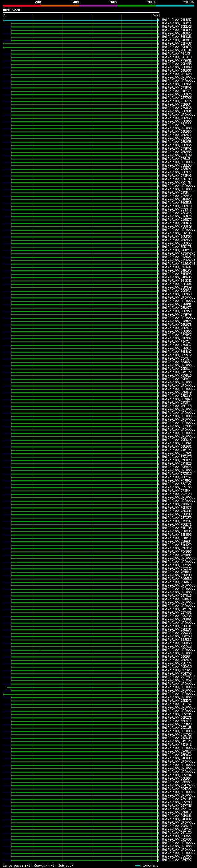Choose the UniRef100_P25489 hit
197x868 pixels.
coord(177,782)
